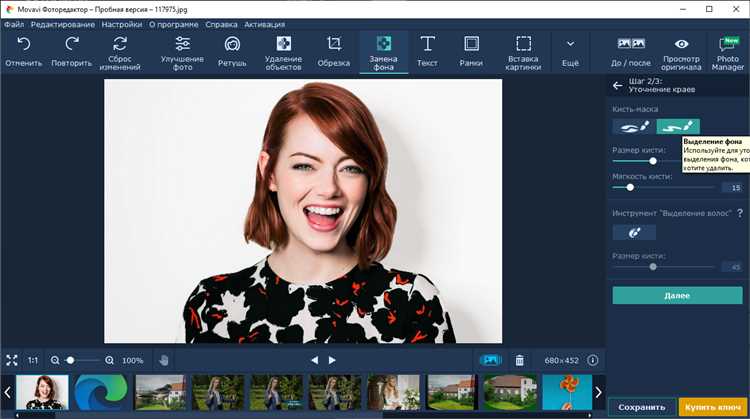
Task: Open the Редактирование menu
Action: pos(63,24)
